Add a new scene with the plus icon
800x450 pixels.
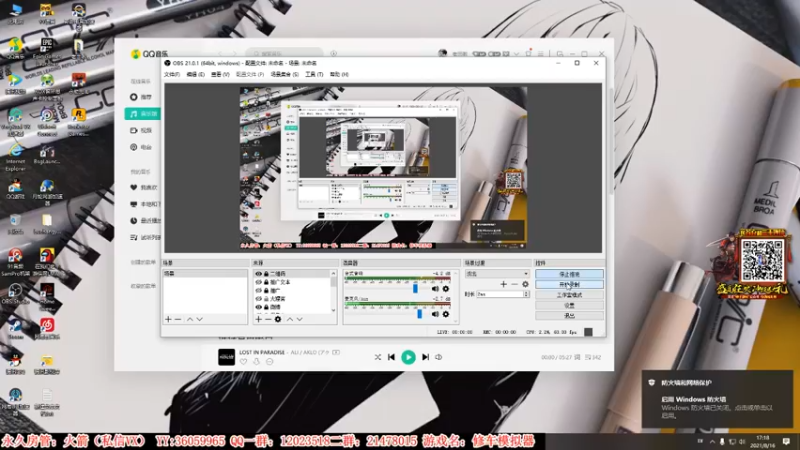click(x=168, y=319)
